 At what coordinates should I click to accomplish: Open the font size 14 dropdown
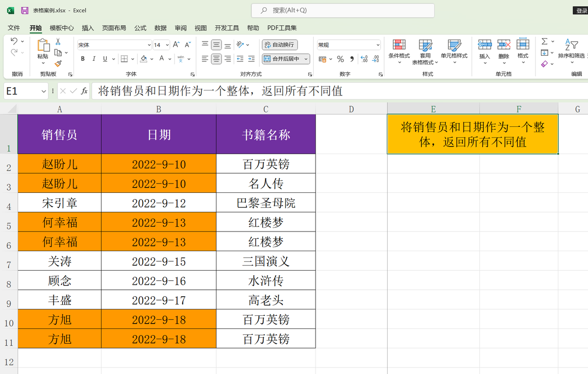pos(167,45)
